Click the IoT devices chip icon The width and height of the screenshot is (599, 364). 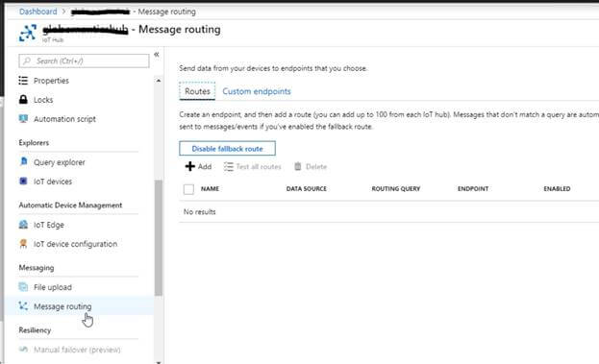point(23,181)
